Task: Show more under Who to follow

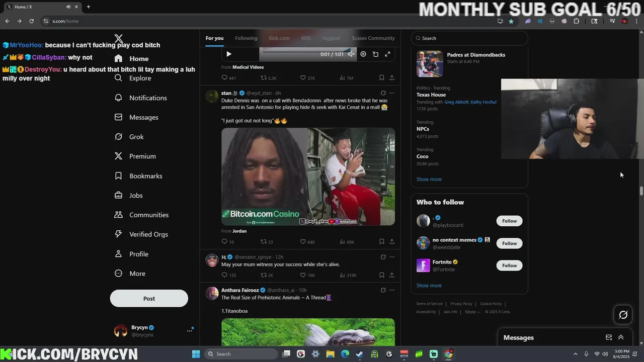Action: pyautogui.click(x=429, y=286)
